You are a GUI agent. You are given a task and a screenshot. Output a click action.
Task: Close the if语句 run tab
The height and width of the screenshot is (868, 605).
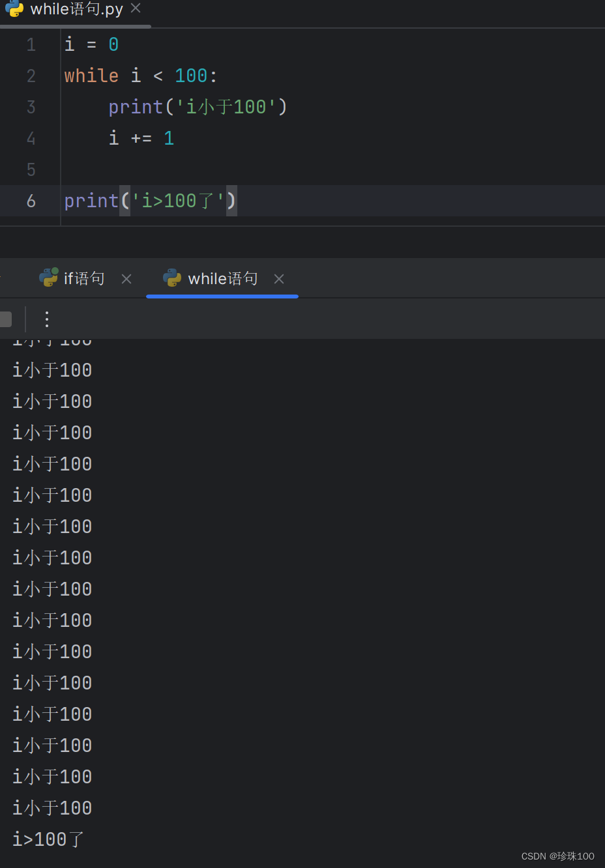click(126, 279)
